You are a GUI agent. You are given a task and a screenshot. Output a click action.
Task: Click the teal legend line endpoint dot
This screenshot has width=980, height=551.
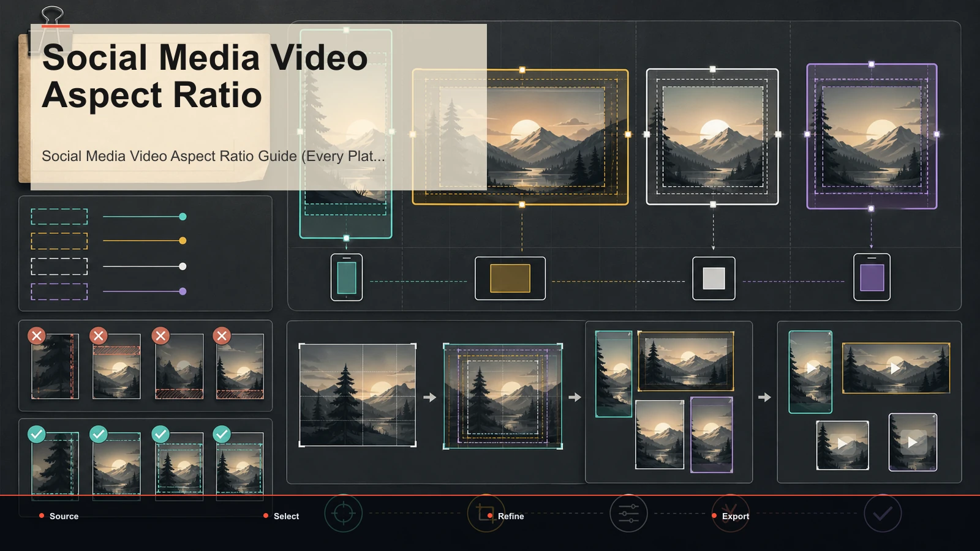click(183, 217)
